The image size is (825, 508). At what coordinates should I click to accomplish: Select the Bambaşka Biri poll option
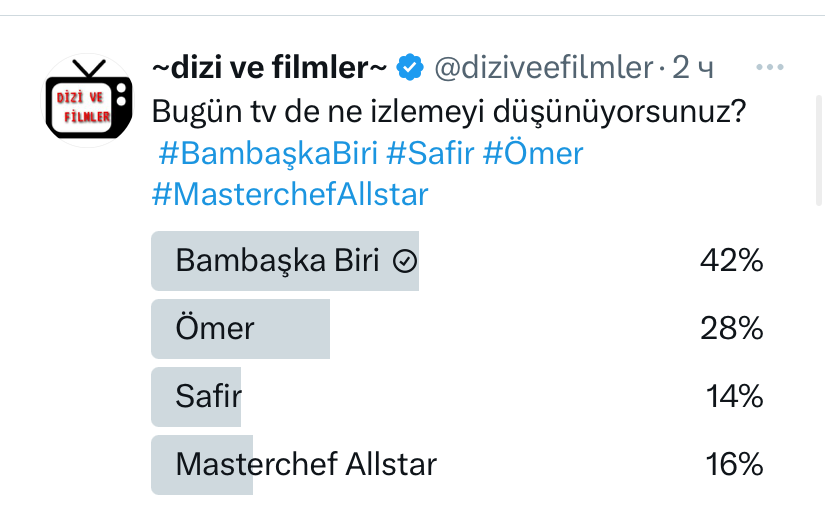[x=277, y=262]
